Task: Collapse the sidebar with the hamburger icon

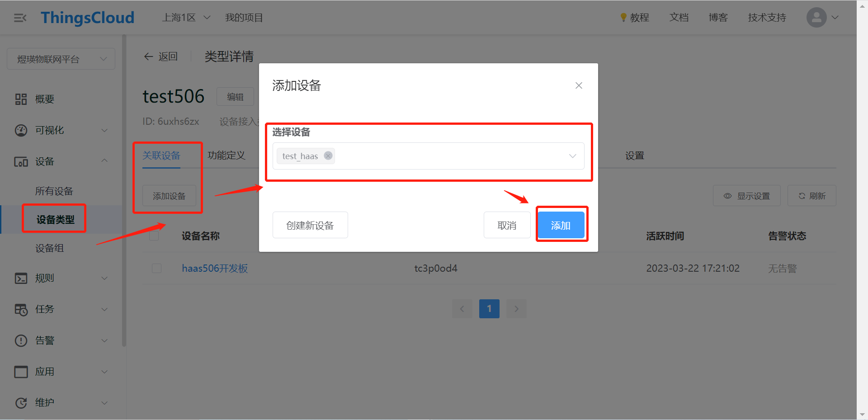Action: point(20,18)
